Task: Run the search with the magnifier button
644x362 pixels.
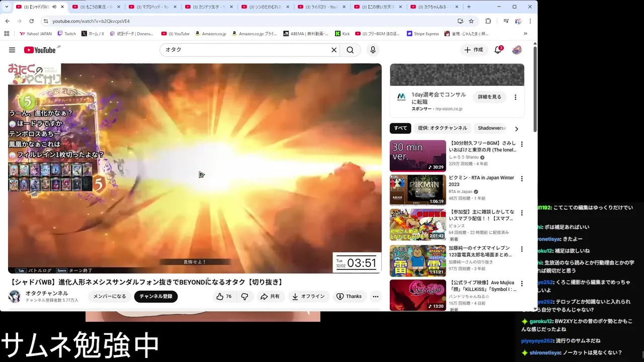Action: coord(350,50)
